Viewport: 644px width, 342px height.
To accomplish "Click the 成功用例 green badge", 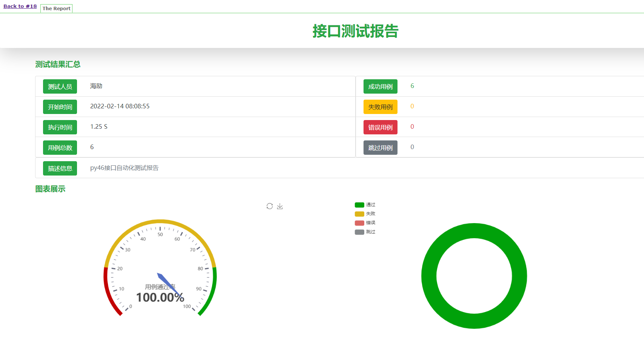I will tap(380, 86).
